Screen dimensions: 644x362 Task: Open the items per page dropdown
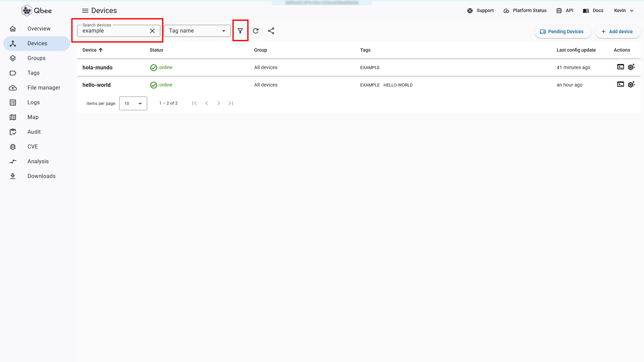click(133, 104)
